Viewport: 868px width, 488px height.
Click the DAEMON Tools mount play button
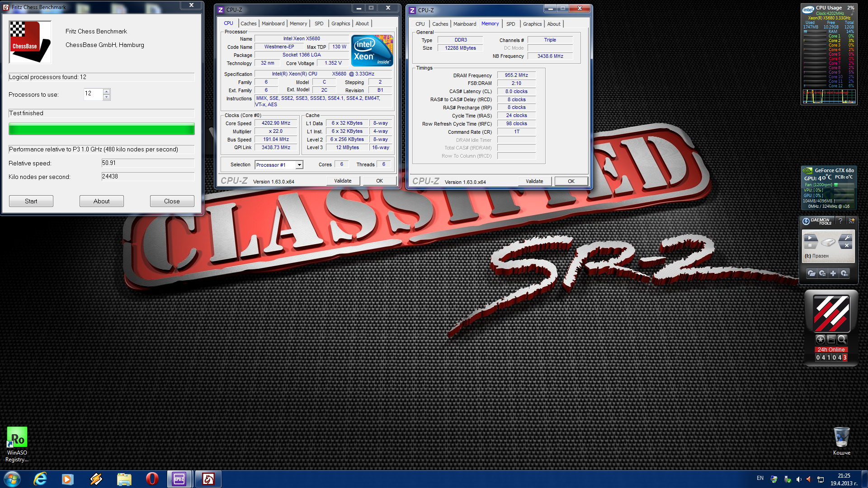coord(810,238)
